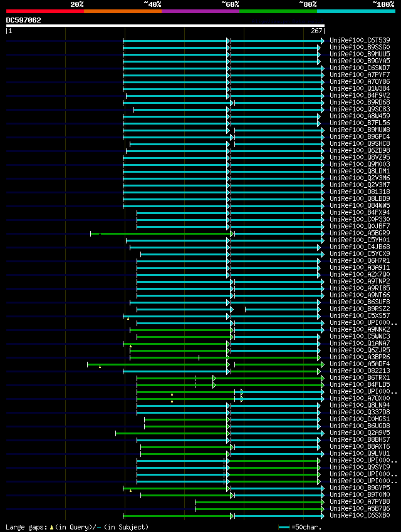Select hit UniRef100_B9RD68
This screenshot has height=532, width=401.
[360, 102]
